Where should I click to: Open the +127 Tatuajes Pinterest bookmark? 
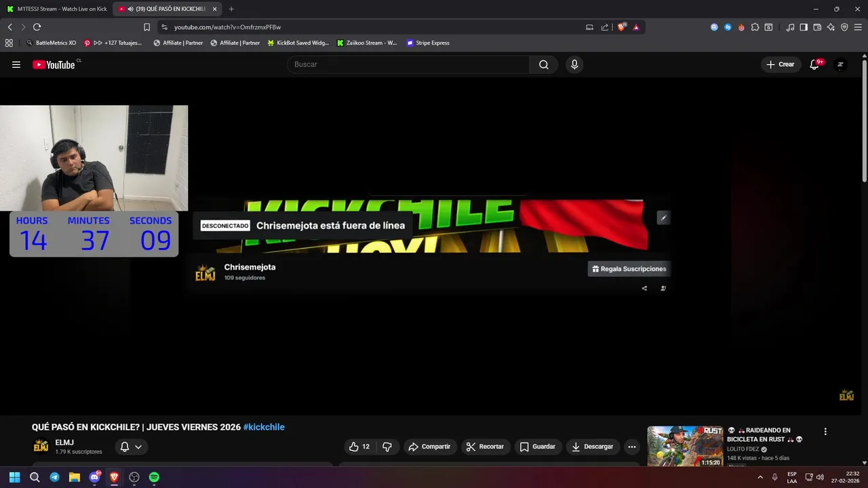click(x=113, y=43)
